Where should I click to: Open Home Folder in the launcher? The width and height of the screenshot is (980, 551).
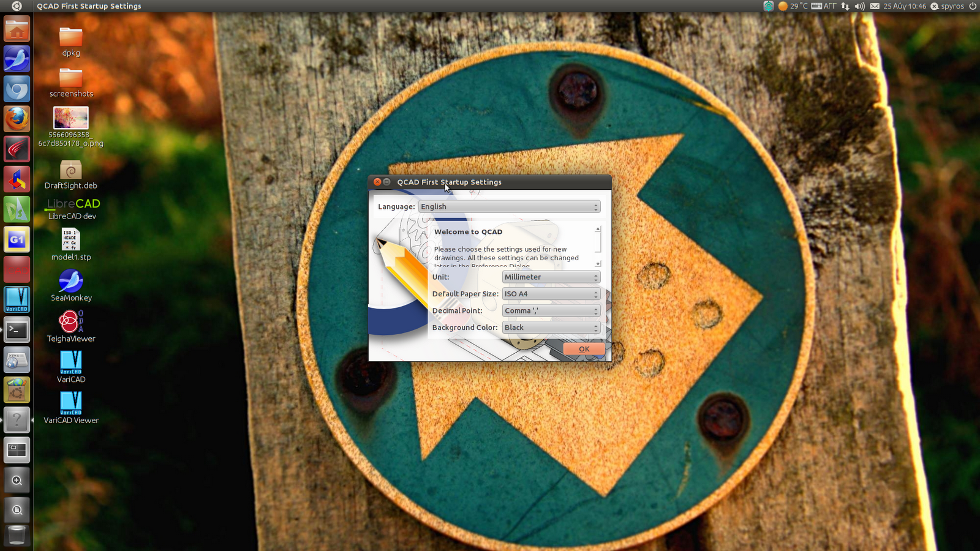pyautogui.click(x=17, y=29)
